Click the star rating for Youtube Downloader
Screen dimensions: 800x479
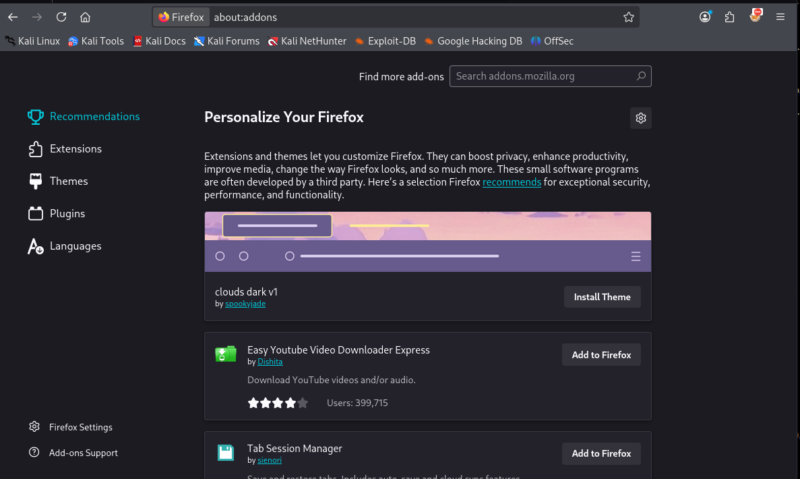(278, 403)
